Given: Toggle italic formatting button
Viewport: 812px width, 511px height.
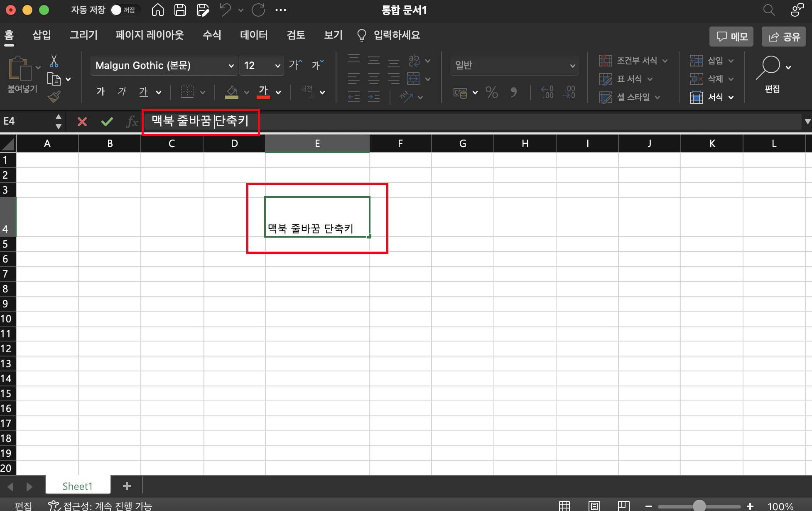Looking at the screenshot, I should (x=122, y=92).
